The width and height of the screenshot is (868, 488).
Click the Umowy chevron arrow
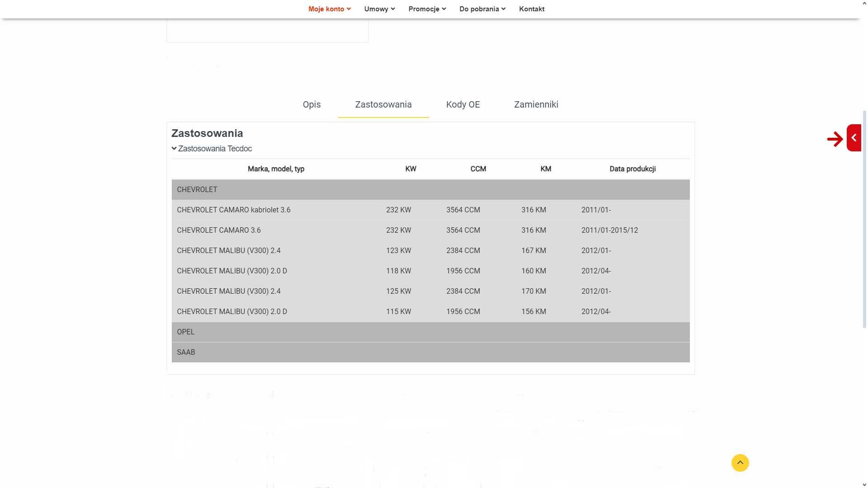[393, 9]
